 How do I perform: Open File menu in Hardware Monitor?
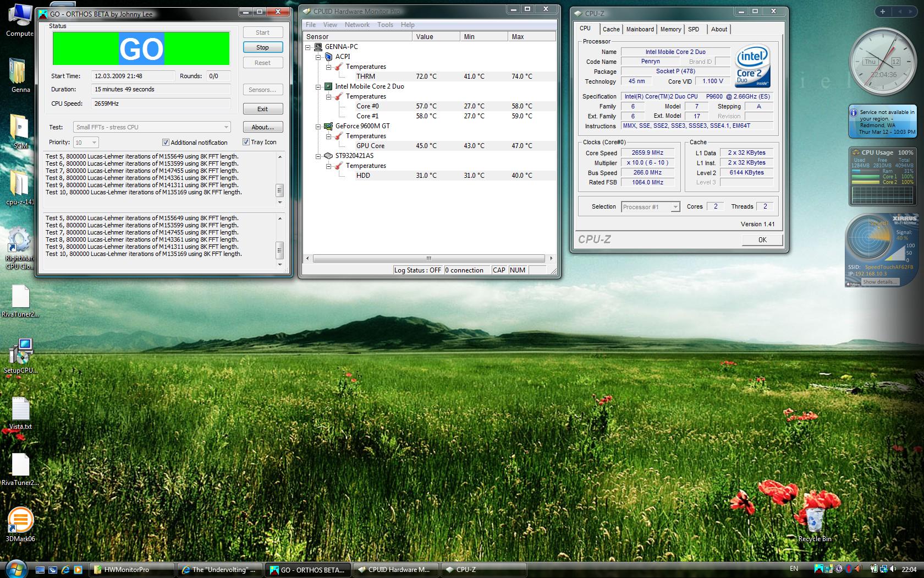[311, 25]
